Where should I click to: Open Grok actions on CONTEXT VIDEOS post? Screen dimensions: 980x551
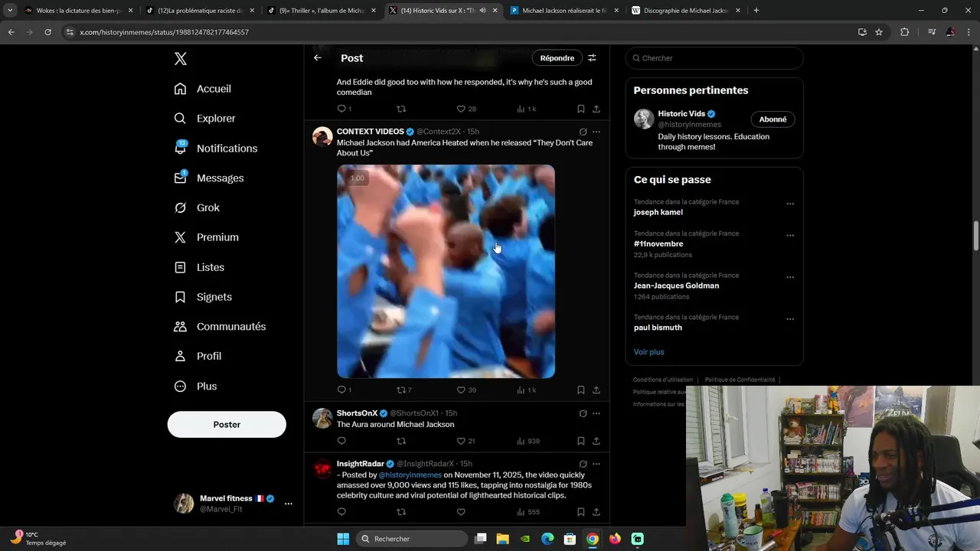point(583,132)
